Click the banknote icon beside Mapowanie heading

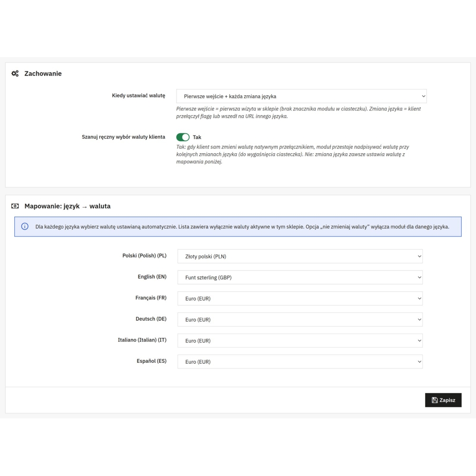pyautogui.click(x=15, y=206)
